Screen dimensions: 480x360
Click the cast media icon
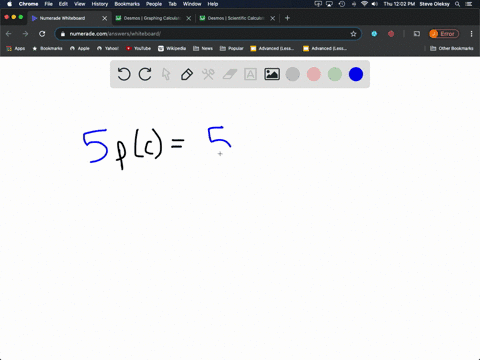click(417, 34)
